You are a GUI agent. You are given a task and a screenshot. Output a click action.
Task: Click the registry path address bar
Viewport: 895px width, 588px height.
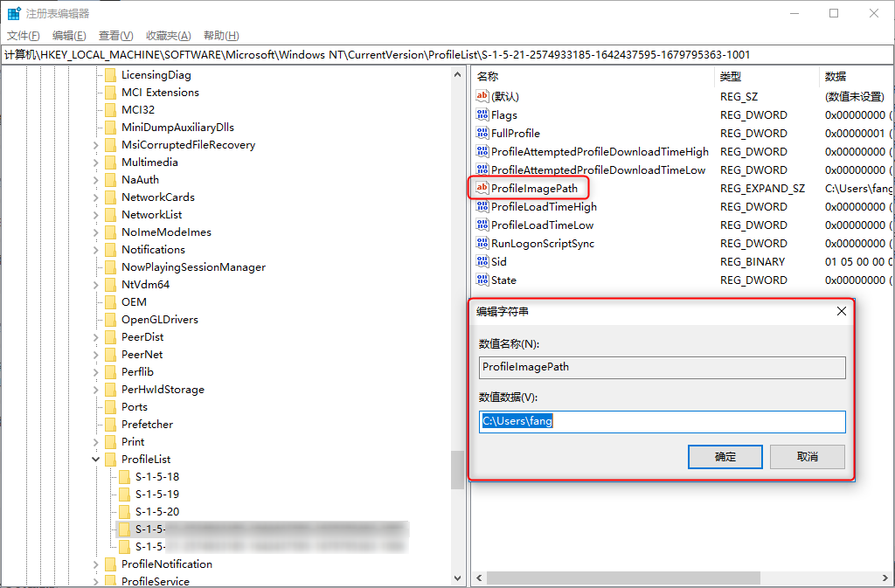(x=447, y=55)
